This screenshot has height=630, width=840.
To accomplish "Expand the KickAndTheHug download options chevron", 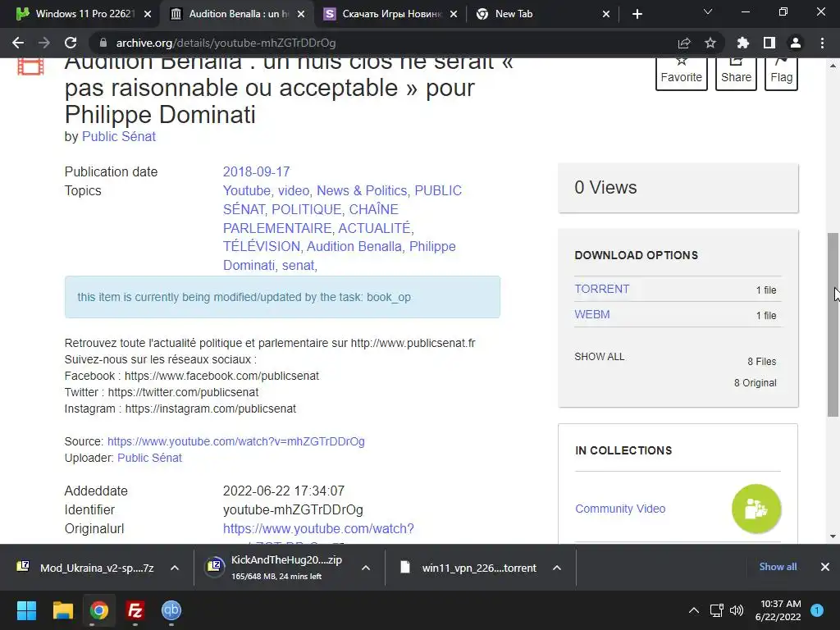I will click(x=366, y=568).
